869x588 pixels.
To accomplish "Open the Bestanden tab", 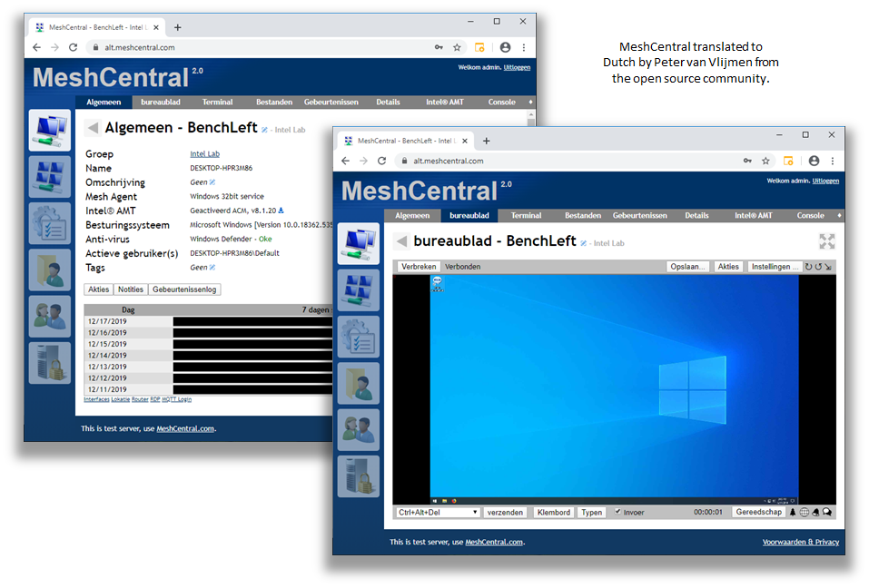I will coord(582,215).
